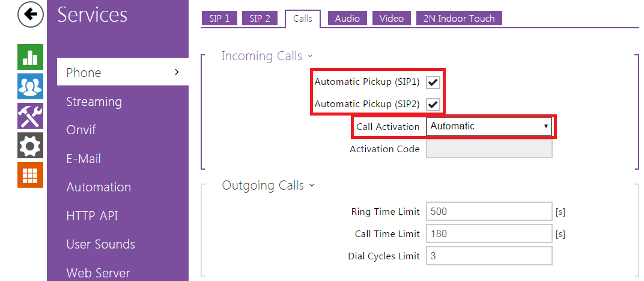Open the gear System settings icon
Screen dimensions: 644x281
pos(30,145)
